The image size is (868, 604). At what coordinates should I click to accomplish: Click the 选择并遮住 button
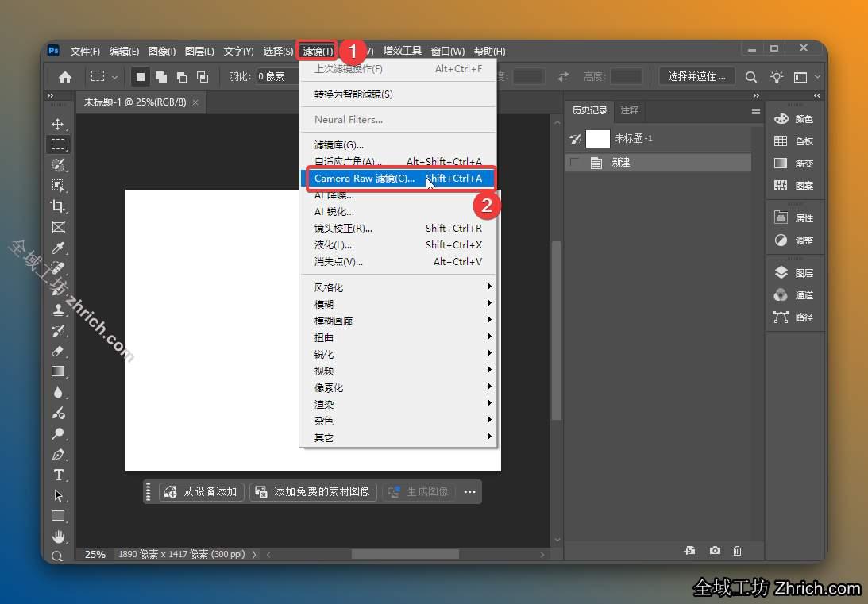tap(696, 76)
